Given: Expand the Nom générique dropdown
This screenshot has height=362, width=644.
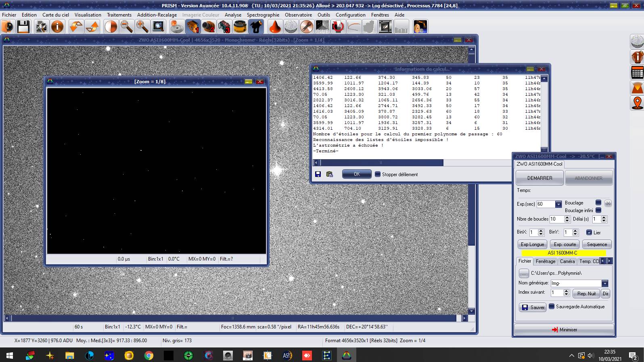Looking at the screenshot, I should [x=604, y=283].
